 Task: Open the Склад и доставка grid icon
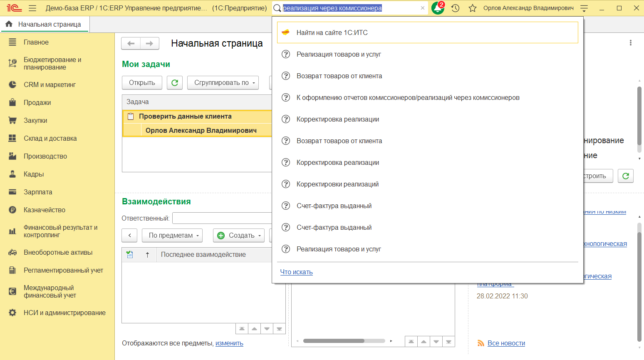click(x=12, y=138)
